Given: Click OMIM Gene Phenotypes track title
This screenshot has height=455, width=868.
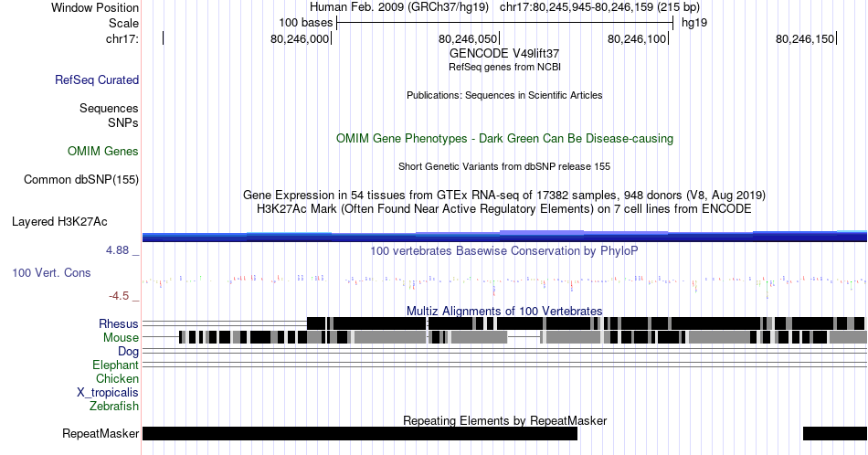Looking at the screenshot, I should click(504, 138).
